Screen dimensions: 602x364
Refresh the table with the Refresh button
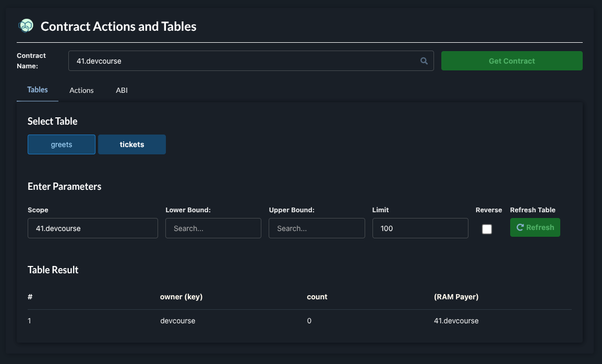(535, 227)
